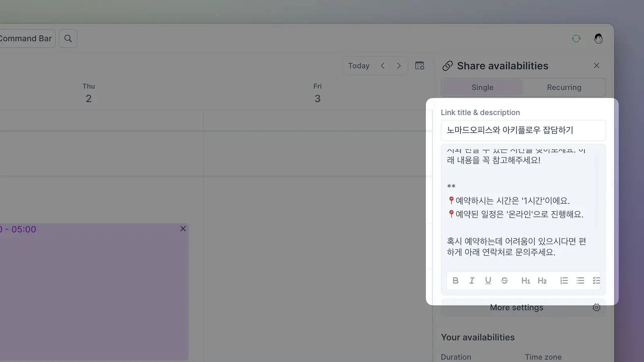The image size is (644, 362).
Task: Insert a checklist
Action: 596,281
